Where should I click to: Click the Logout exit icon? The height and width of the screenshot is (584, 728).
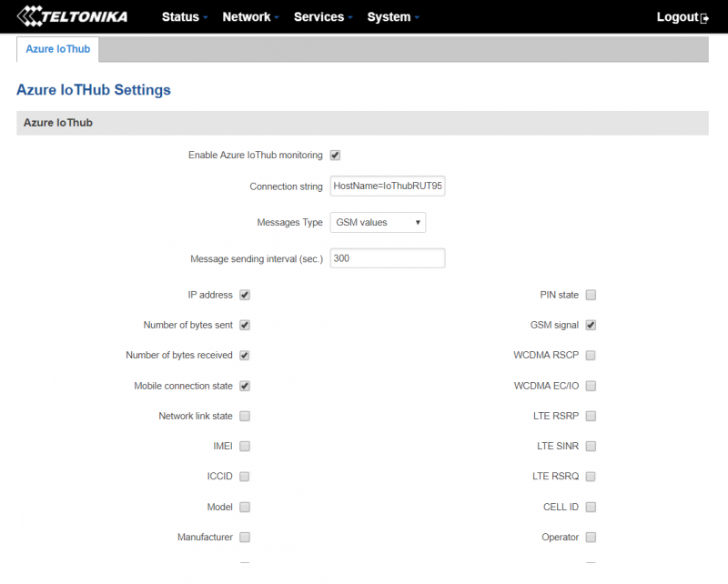704,18
